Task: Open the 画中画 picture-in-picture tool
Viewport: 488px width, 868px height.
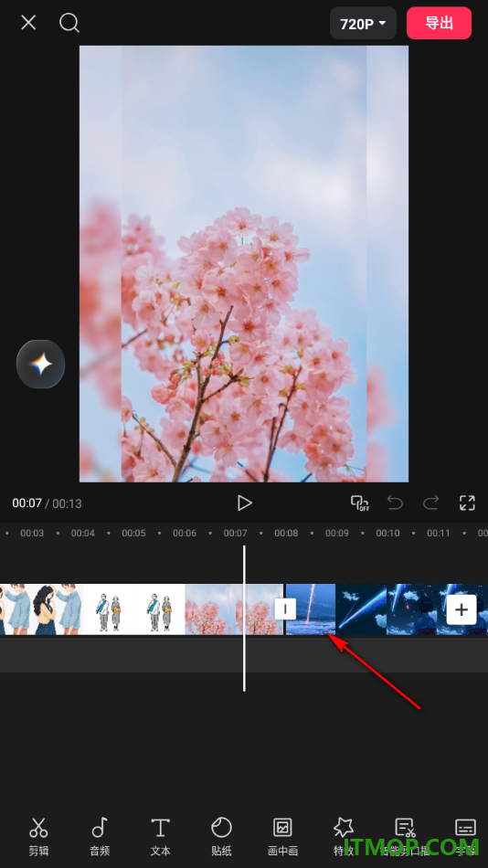Action: 282,836
